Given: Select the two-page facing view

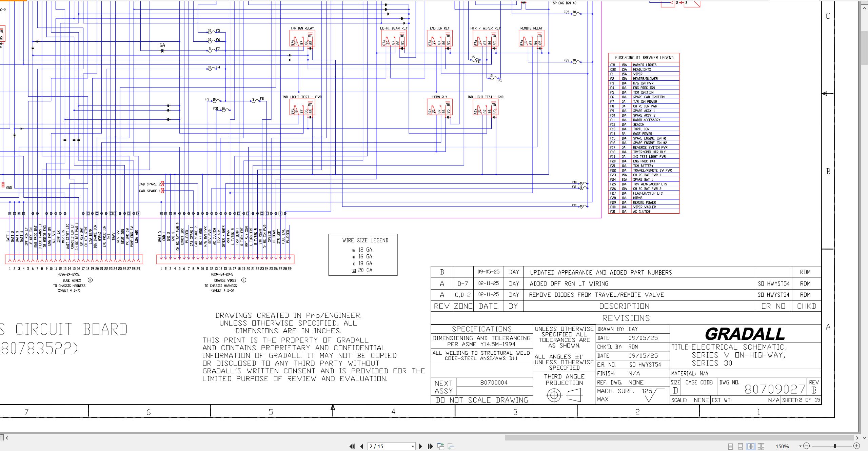Looking at the screenshot, I should (x=751, y=446).
